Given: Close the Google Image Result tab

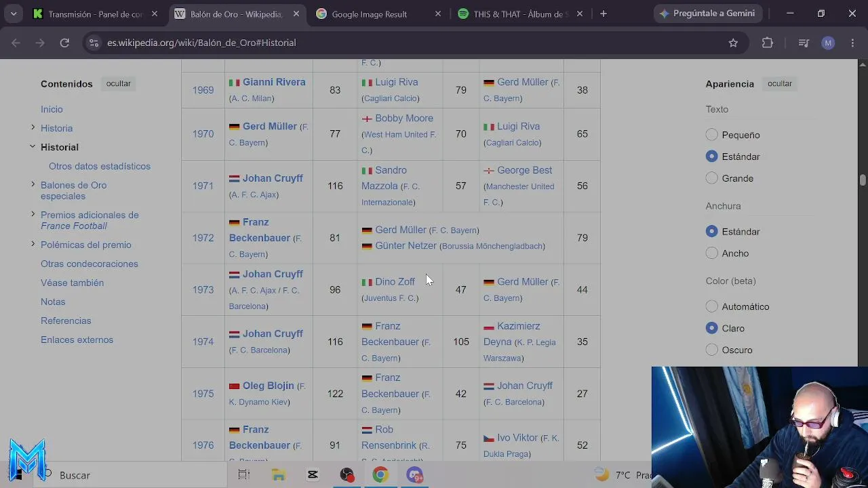Looking at the screenshot, I should pos(438,14).
